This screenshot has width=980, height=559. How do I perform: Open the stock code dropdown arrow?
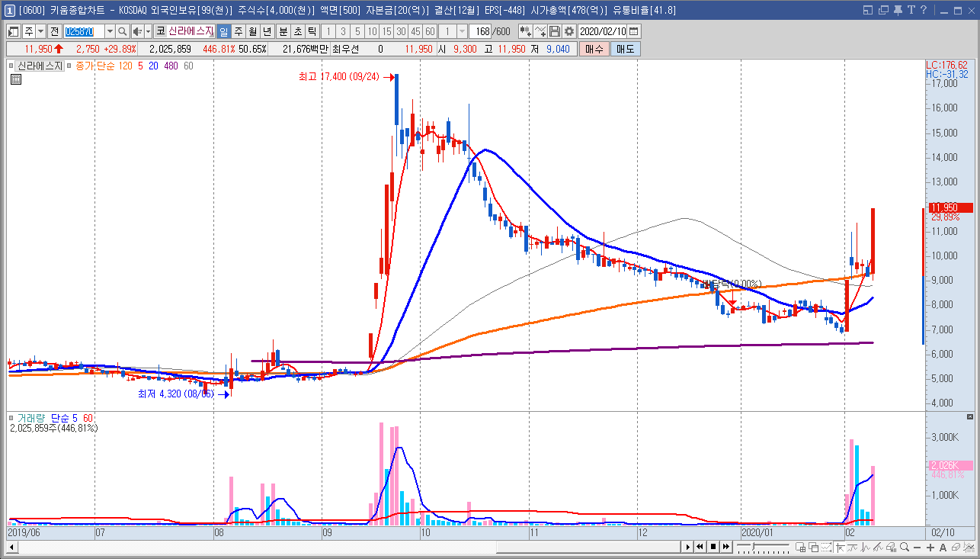click(110, 31)
